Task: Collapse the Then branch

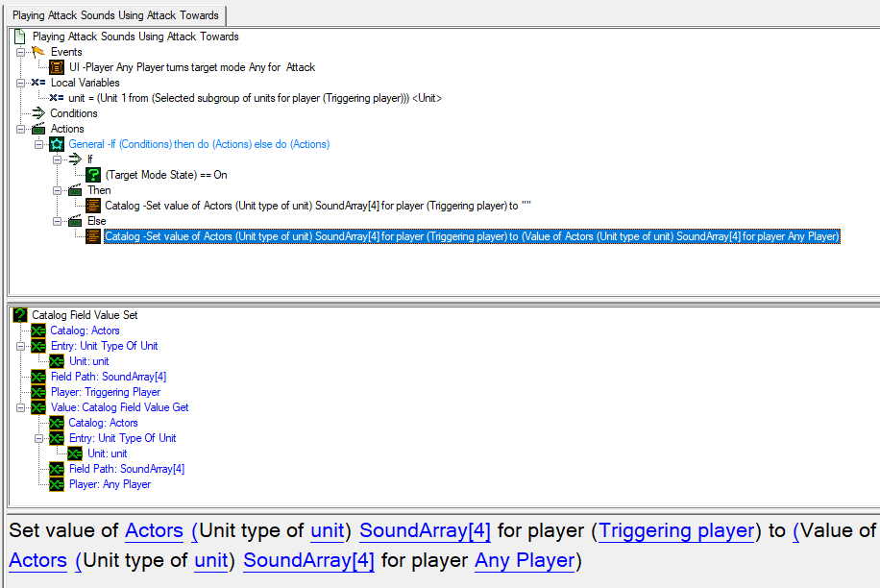Action: coord(58,191)
